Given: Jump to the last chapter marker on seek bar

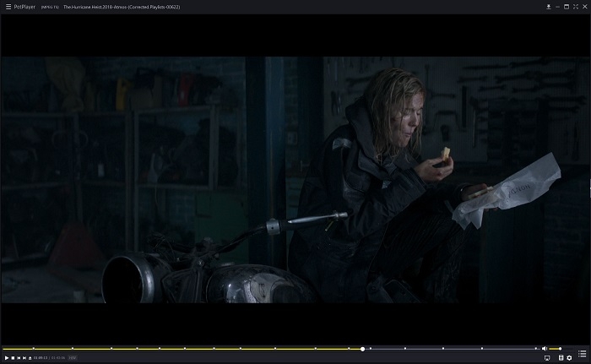Looking at the screenshot, I should 535,349.
